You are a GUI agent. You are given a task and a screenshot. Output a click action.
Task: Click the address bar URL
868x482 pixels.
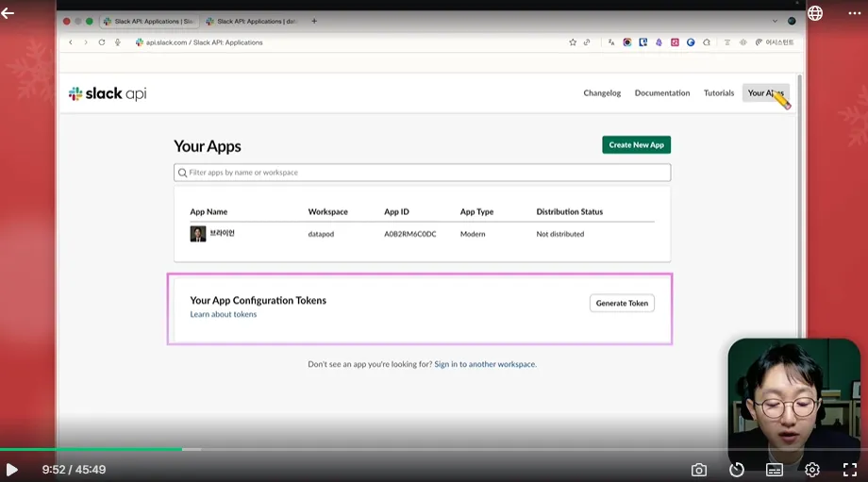[205, 42]
